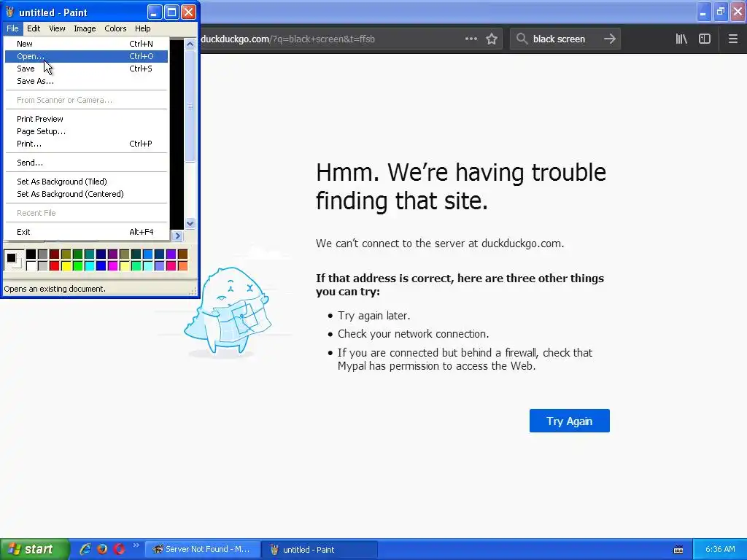Pick the white color swatch
This screenshot has width=747, height=560.
point(31,265)
